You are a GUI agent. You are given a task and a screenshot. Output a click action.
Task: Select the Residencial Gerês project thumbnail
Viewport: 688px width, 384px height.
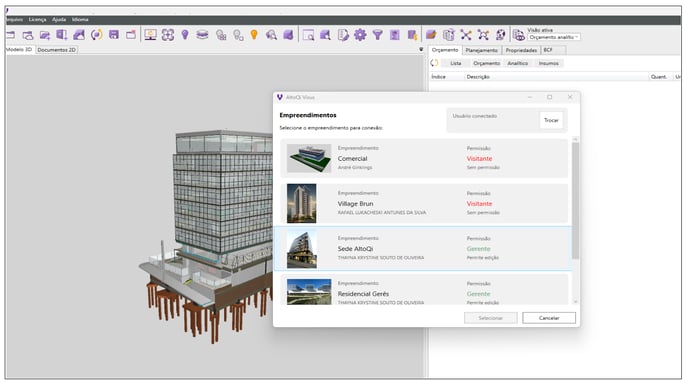[x=309, y=291]
